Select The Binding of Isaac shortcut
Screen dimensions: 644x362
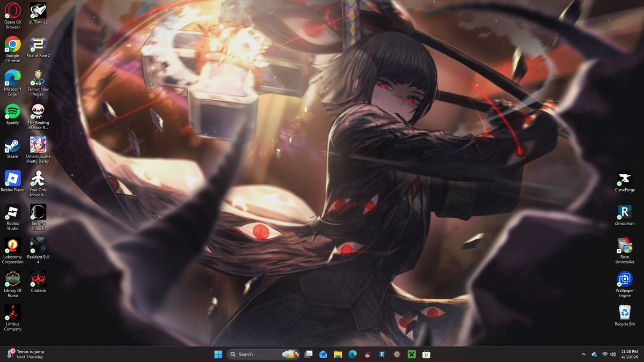38,117
